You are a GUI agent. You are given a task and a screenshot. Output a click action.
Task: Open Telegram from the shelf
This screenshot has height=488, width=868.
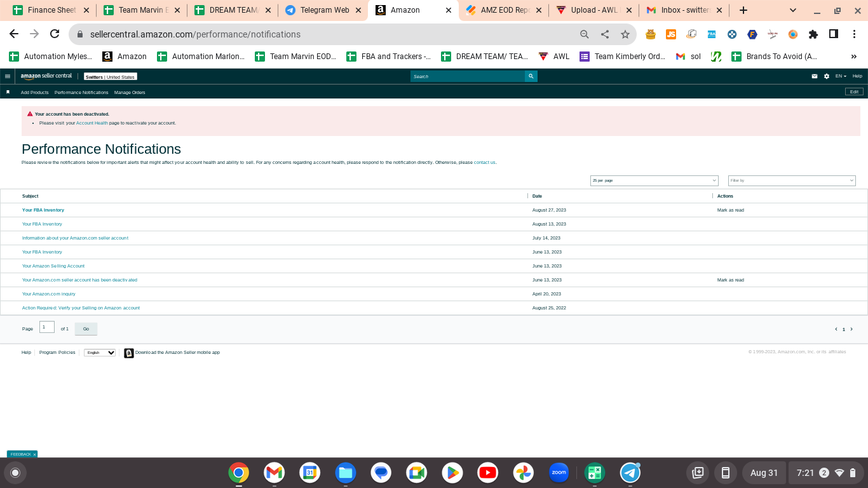click(x=630, y=473)
